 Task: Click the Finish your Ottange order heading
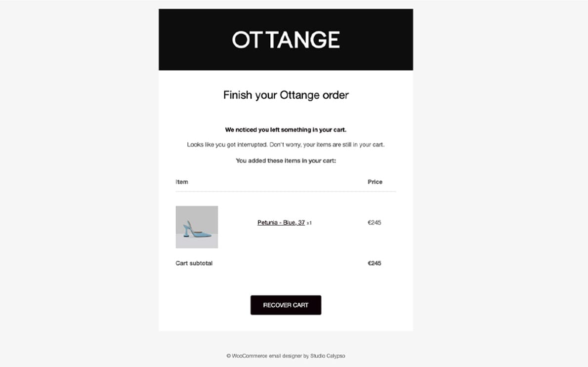[286, 95]
